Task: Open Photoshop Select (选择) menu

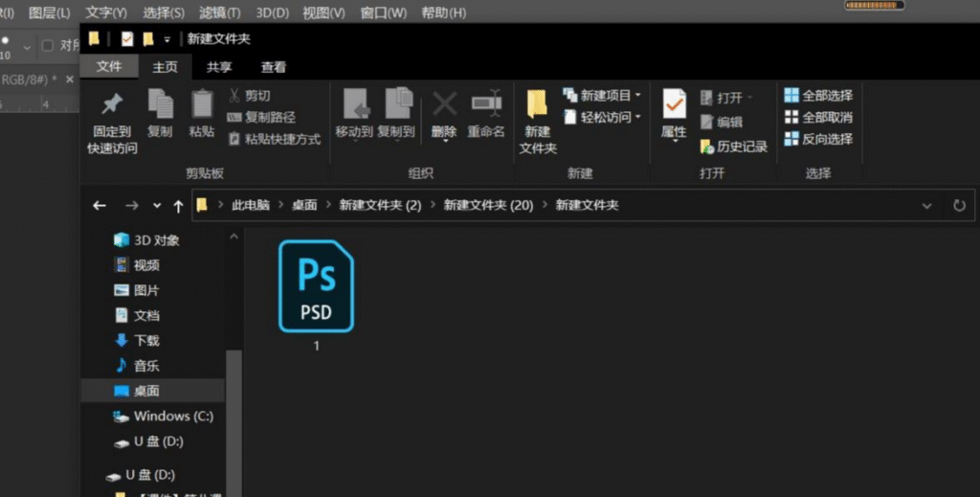Action: 163,12
